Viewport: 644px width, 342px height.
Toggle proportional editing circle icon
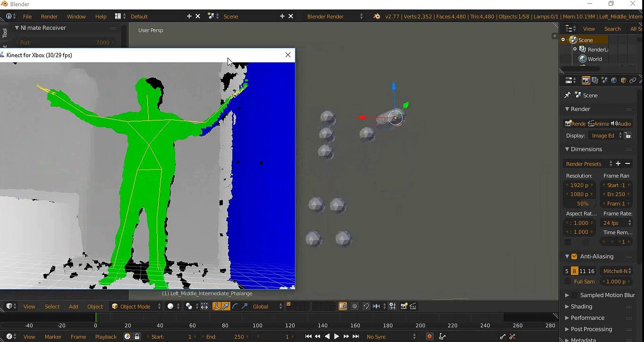coord(355,306)
